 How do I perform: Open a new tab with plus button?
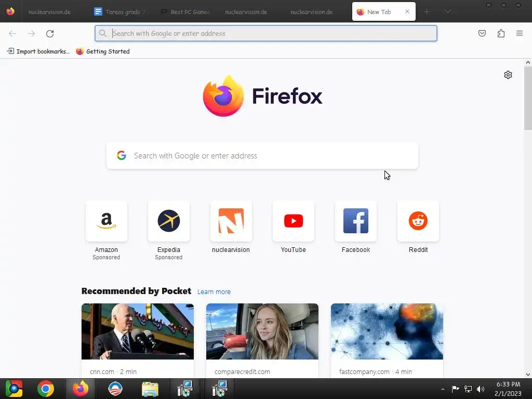427,11
